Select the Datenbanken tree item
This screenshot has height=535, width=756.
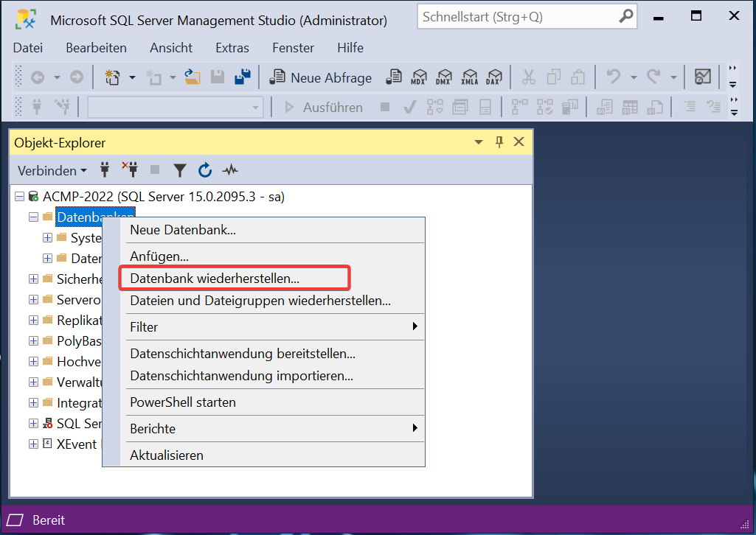[95, 217]
